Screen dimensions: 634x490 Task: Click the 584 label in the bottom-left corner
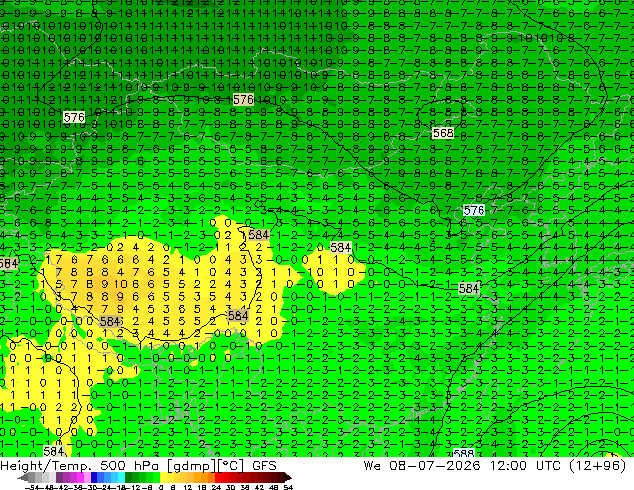pos(53,451)
